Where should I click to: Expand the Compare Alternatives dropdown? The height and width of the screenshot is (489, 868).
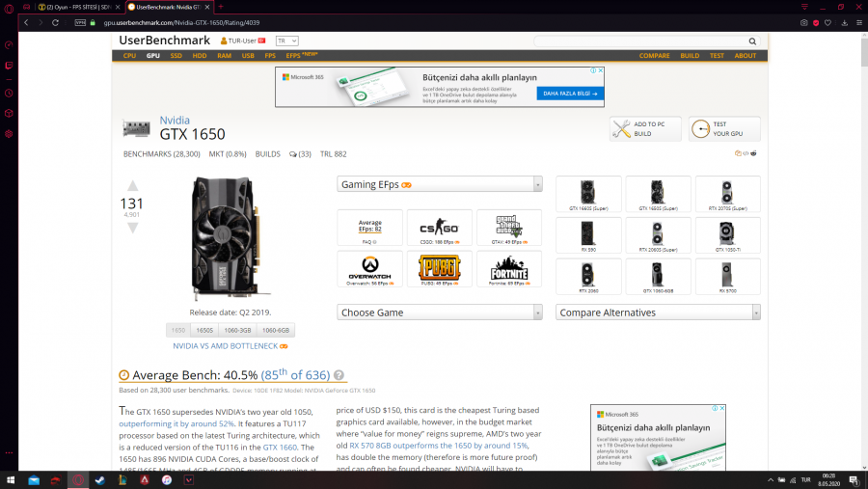pyautogui.click(x=658, y=312)
